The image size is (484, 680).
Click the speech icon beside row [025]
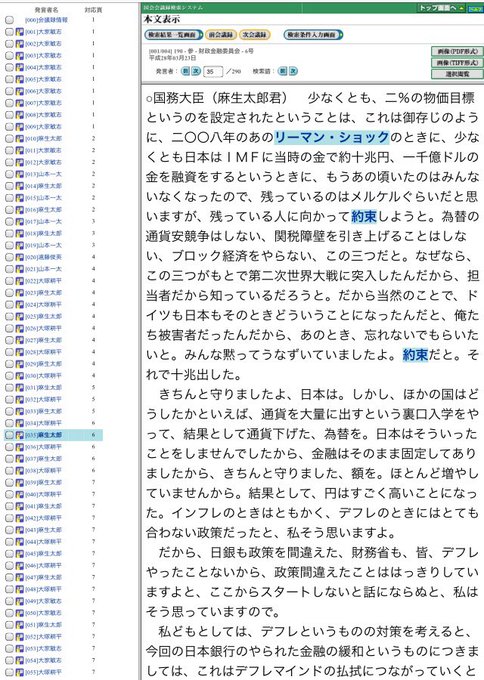pyautogui.click(x=20, y=316)
